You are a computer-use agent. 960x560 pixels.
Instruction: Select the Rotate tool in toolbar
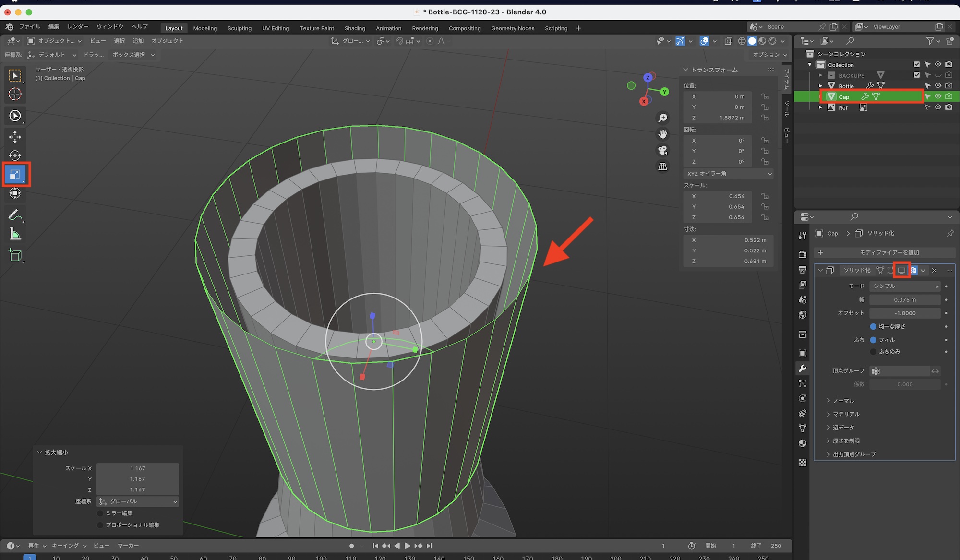[x=15, y=155]
